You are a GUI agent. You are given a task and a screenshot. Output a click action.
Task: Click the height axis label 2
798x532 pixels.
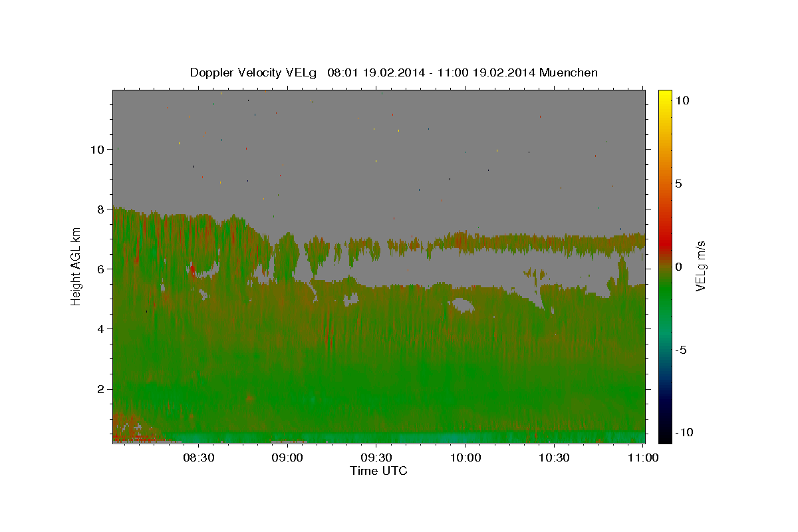[x=101, y=389]
